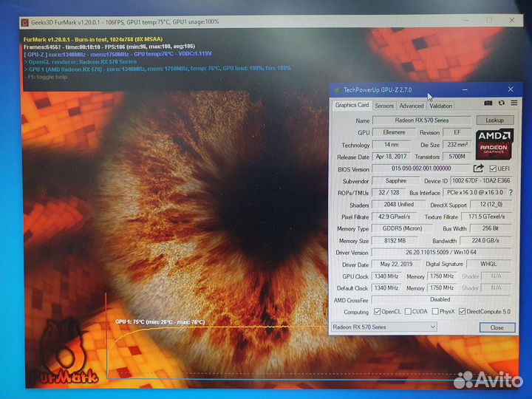Click the Default Clock field 1340 MHz
The width and height of the screenshot is (532, 399).
(386, 288)
